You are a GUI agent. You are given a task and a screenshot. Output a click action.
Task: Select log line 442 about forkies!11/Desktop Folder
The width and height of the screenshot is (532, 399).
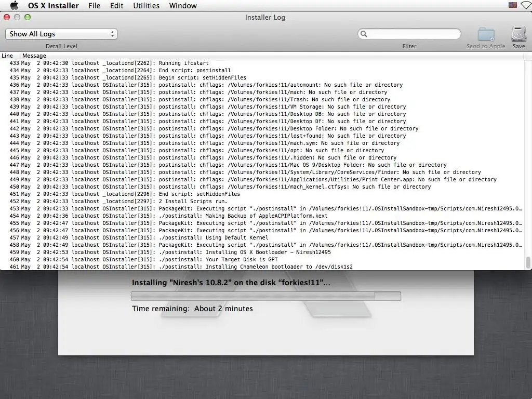[262, 129]
